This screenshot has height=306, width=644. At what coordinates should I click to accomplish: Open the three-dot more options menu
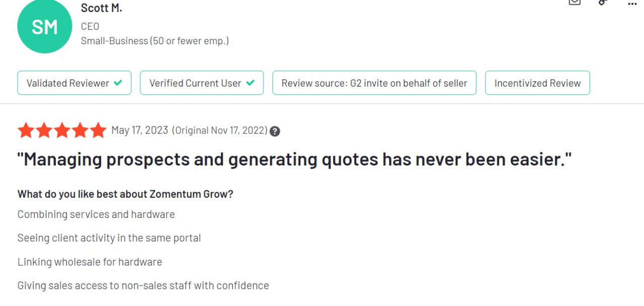[632, 4]
